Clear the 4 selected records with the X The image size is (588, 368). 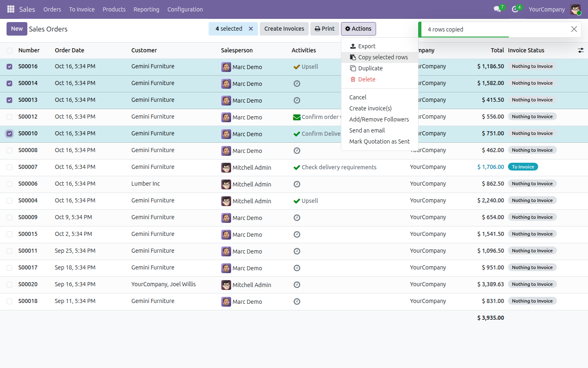(251, 29)
